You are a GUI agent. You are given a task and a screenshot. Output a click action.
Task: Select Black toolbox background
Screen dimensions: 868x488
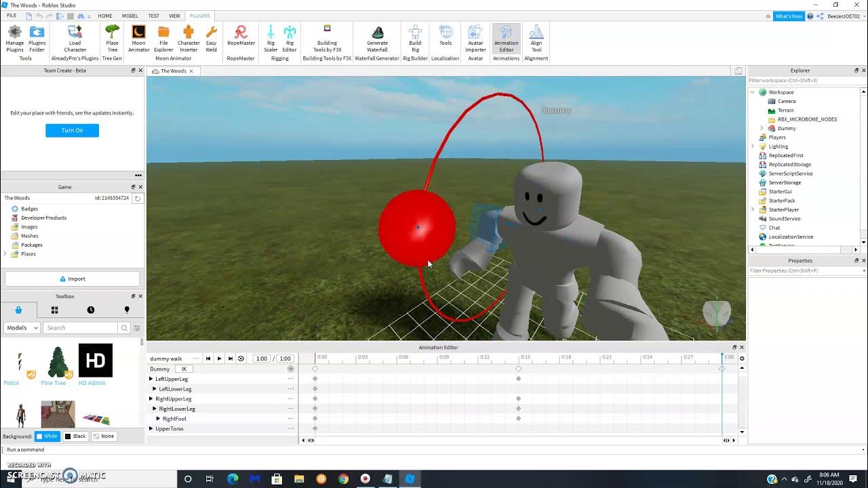75,436
